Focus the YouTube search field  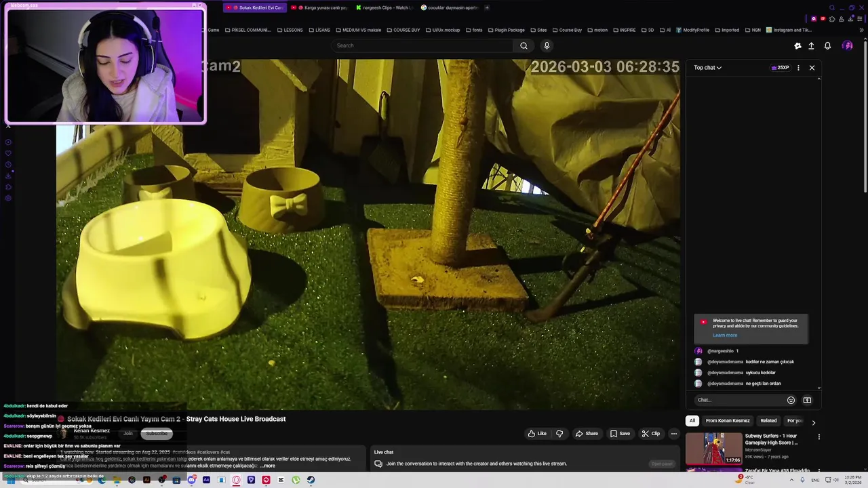[423, 45]
